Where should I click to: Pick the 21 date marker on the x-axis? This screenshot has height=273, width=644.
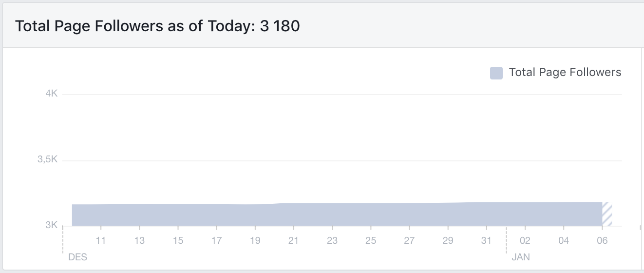(x=293, y=240)
